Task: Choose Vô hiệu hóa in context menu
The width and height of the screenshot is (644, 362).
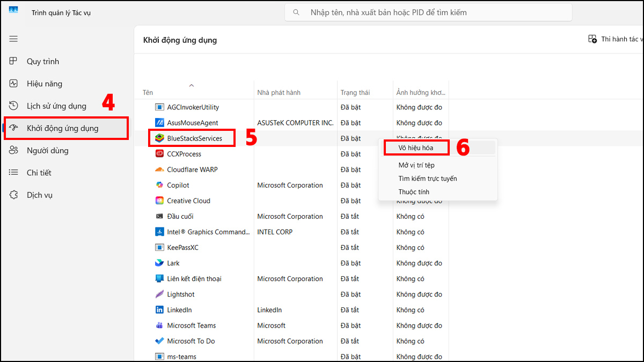Action: 416,147
